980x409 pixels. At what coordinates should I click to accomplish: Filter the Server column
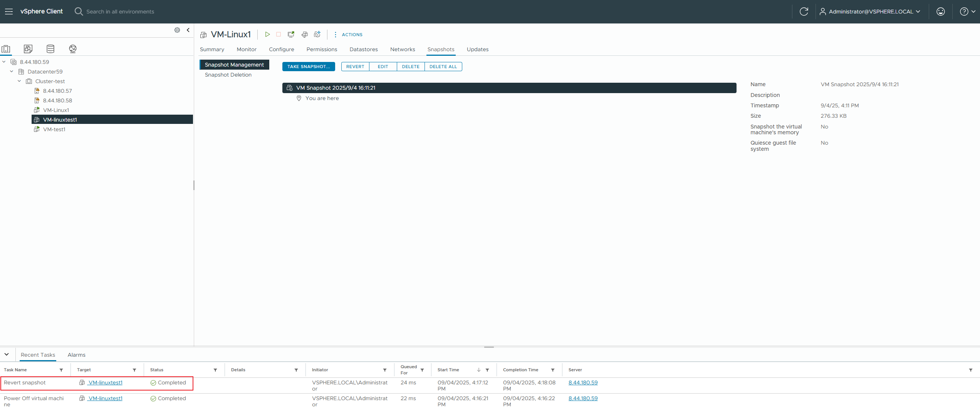(x=971, y=370)
